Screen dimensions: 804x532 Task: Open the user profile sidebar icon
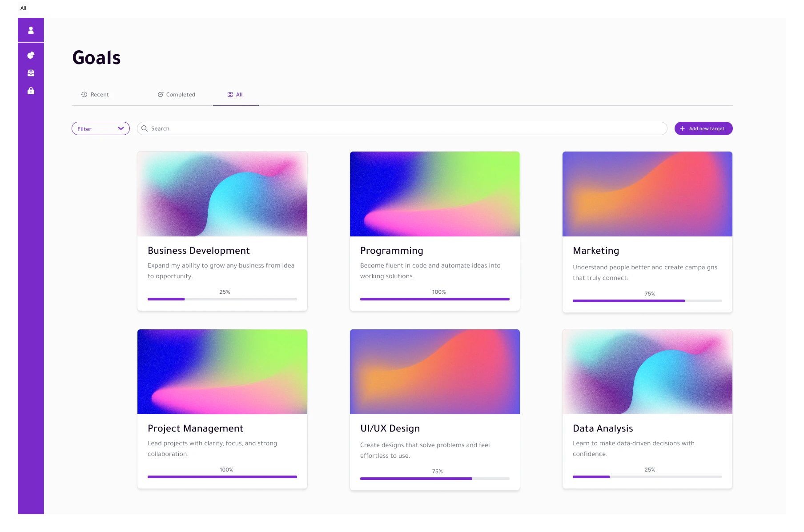(31, 30)
